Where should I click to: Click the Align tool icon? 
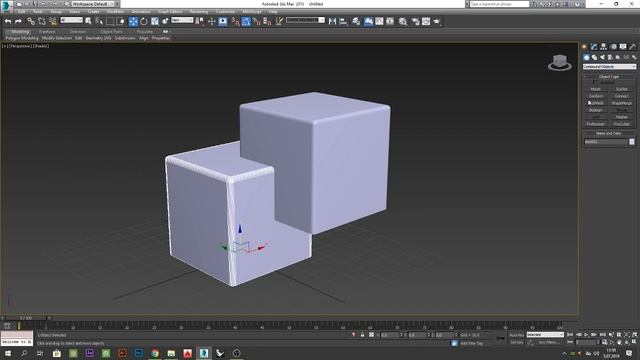point(343,21)
